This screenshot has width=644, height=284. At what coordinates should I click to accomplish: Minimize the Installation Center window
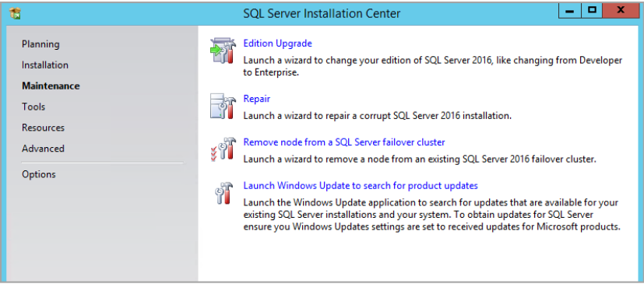coord(570,11)
